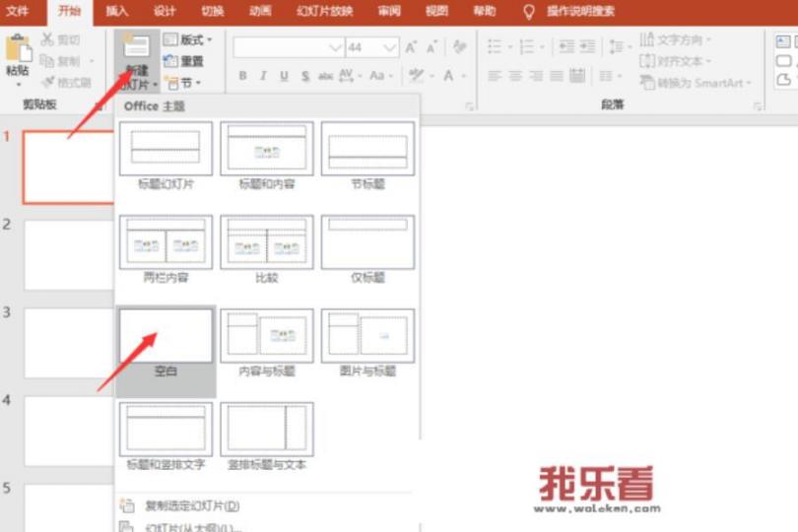Open the Align Text (对齐文本) dropdown

(675, 61)
